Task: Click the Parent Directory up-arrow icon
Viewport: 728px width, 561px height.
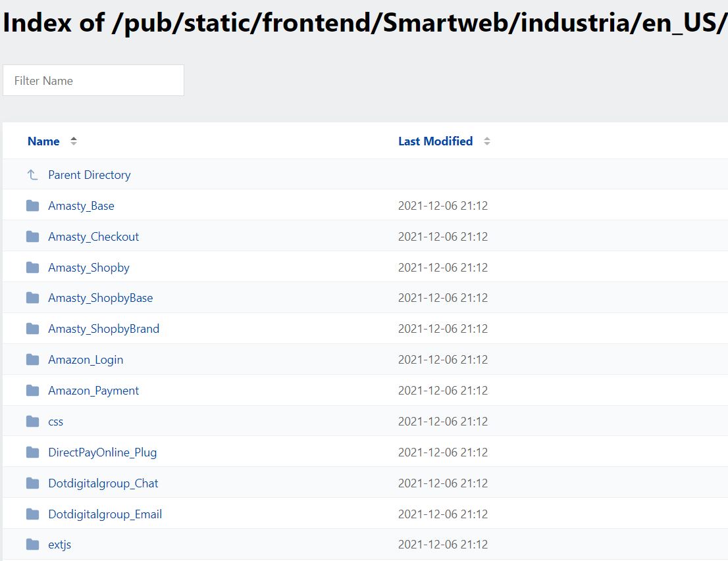Action: 32,175
